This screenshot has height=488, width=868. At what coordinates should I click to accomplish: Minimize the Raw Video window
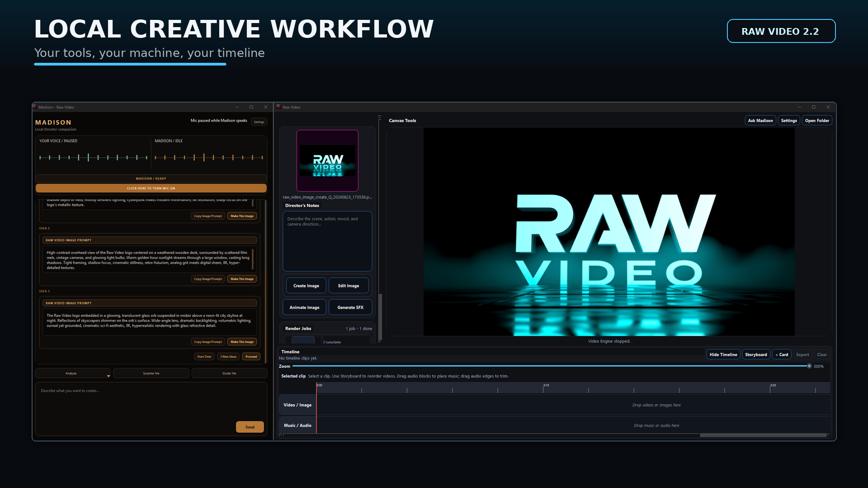click(x=799, y=107)
